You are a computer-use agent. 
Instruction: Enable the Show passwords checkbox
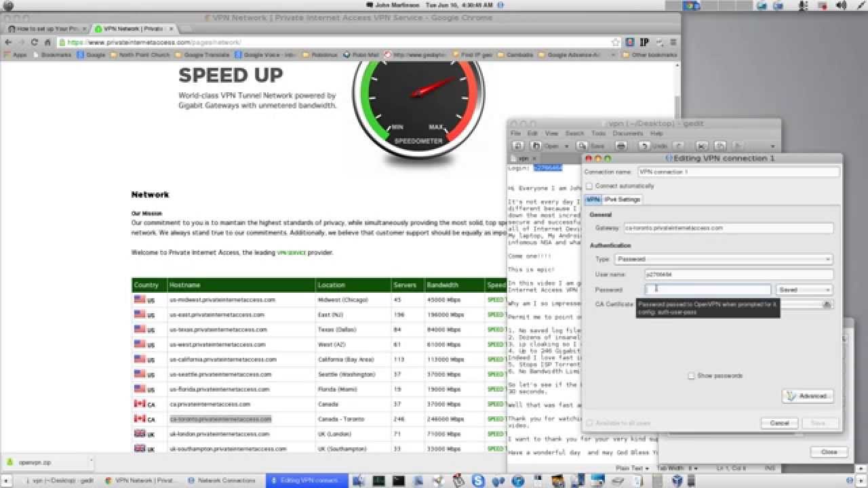(x=691, y=375)
